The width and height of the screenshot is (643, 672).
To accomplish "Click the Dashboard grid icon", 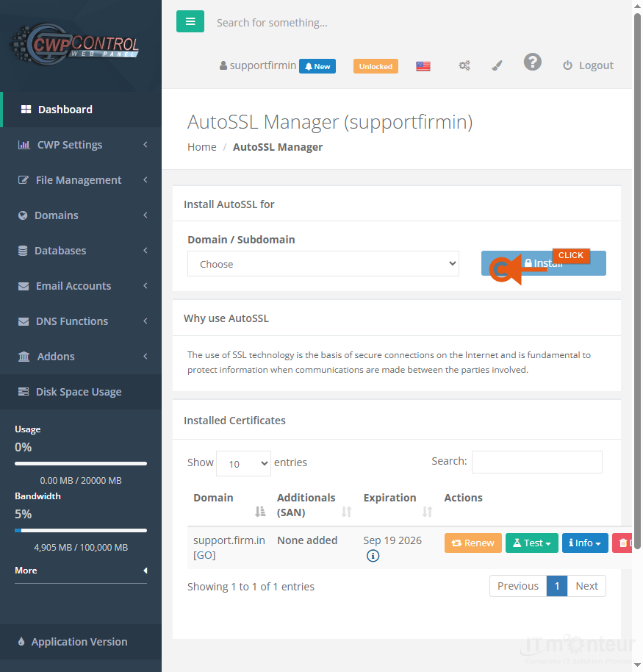I will pyautogui.click(x=26, y=110).
